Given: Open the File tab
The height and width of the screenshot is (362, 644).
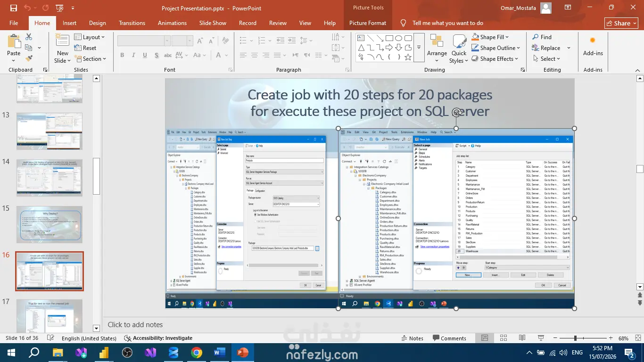Looking at the screenshot, I should (14, 23).
